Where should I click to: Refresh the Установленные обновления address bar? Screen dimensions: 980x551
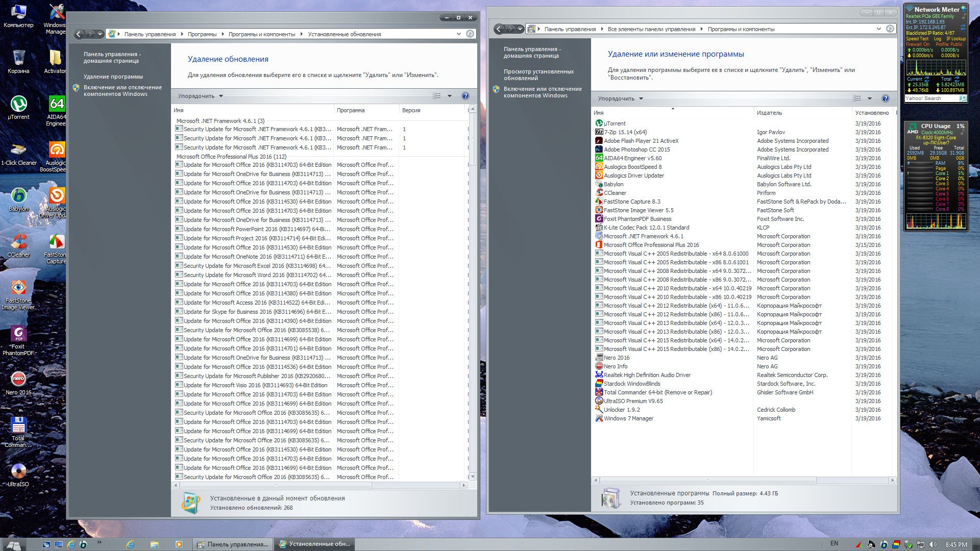pyautogui.click(x=470, y=34)
